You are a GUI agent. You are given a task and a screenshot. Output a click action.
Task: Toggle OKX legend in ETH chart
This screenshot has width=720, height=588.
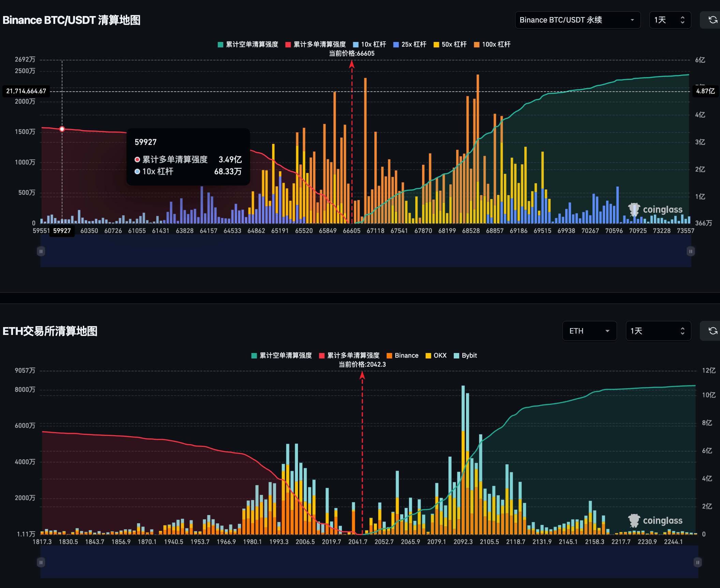coord(436,355)
